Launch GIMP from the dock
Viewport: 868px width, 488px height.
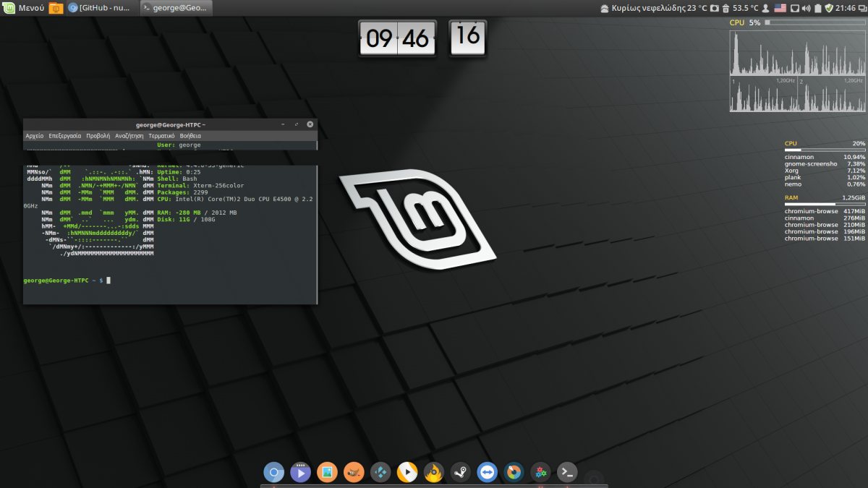[354, 473]
